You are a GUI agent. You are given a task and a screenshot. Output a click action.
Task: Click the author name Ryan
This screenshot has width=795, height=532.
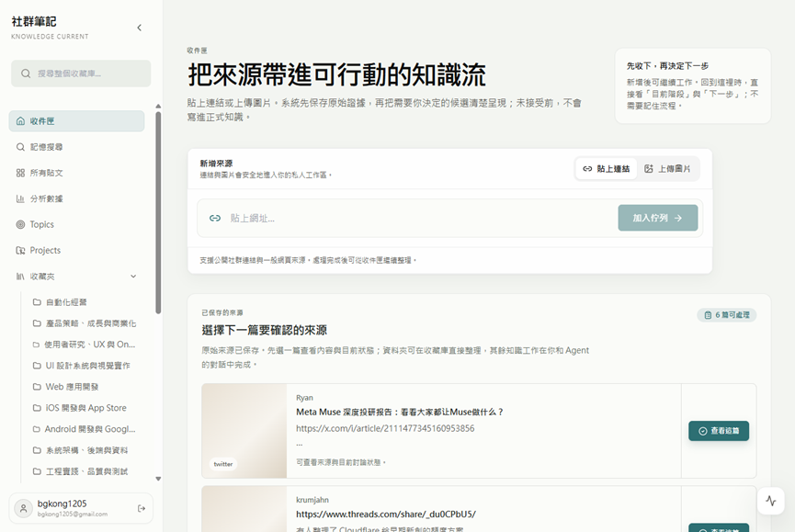305,398
